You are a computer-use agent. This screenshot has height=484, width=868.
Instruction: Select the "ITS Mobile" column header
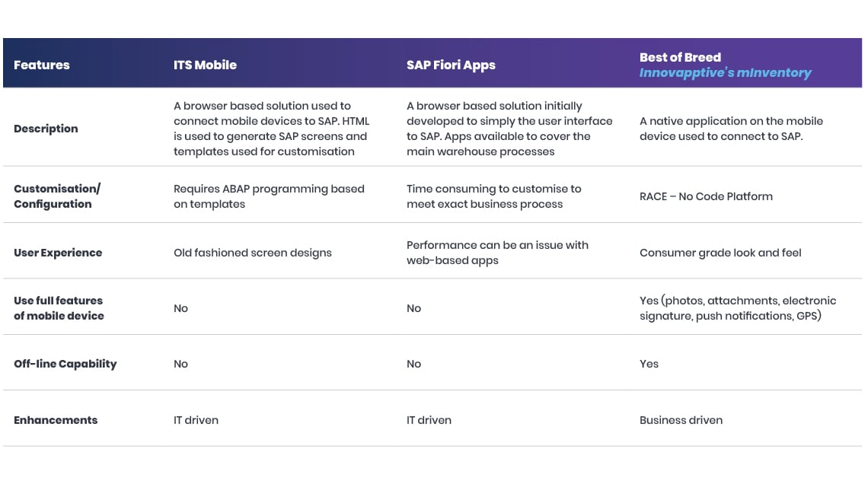point(205,65)
